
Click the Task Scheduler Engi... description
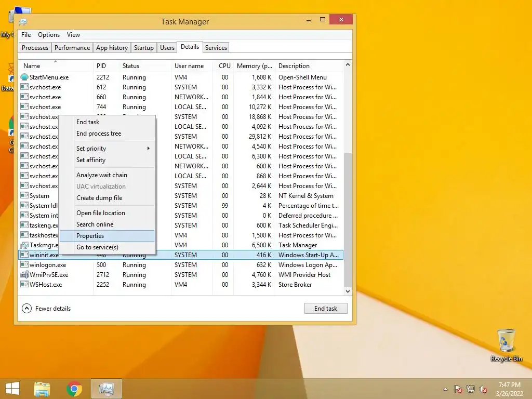tap(308, 225)
